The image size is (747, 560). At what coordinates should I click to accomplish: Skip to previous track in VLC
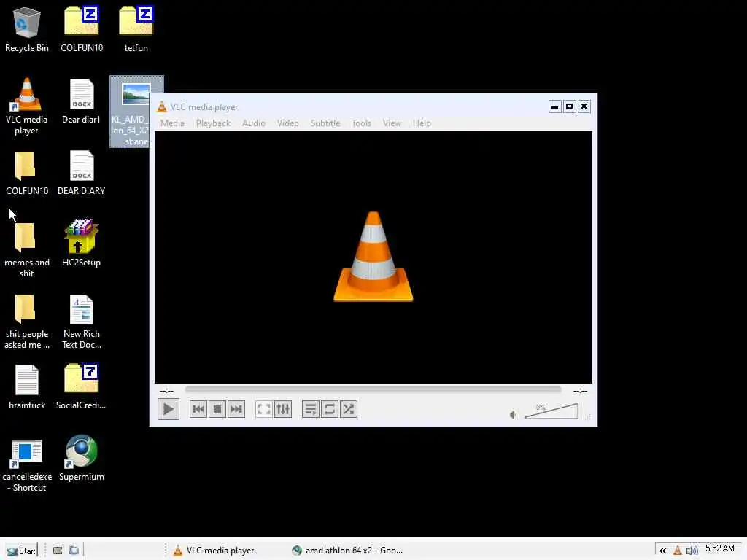tap(198, 409)
